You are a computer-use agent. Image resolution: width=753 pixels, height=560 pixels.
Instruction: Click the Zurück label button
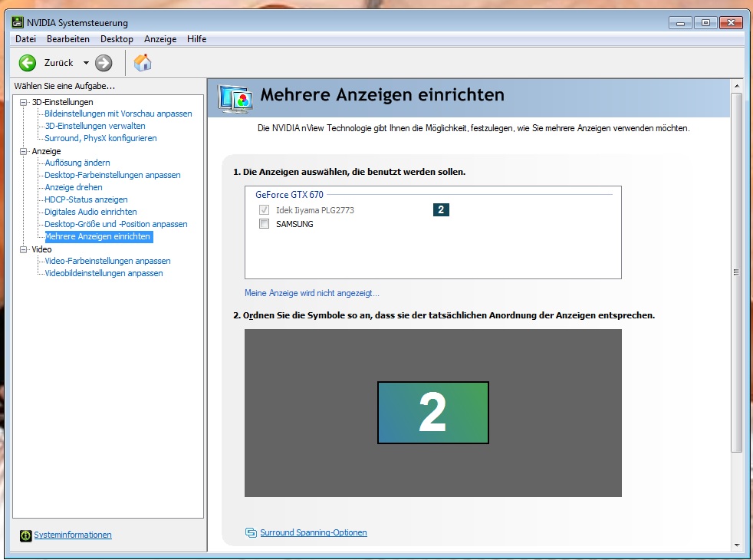pos(58,63)
